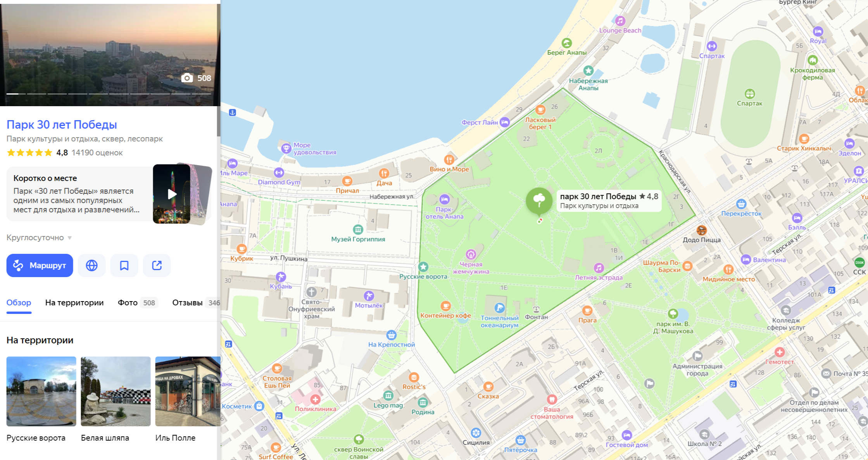This screenshot has height=460, width=868.
Task: Expand the Круглосуточно opening hours dropdown
Action: [x=69, y=238]
